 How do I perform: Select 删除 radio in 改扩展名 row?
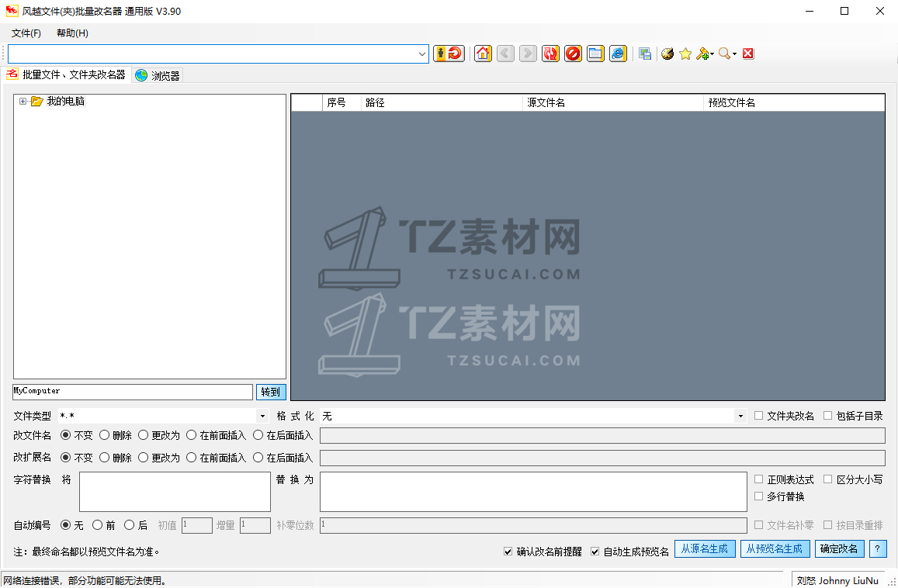(x=104, y=458)
